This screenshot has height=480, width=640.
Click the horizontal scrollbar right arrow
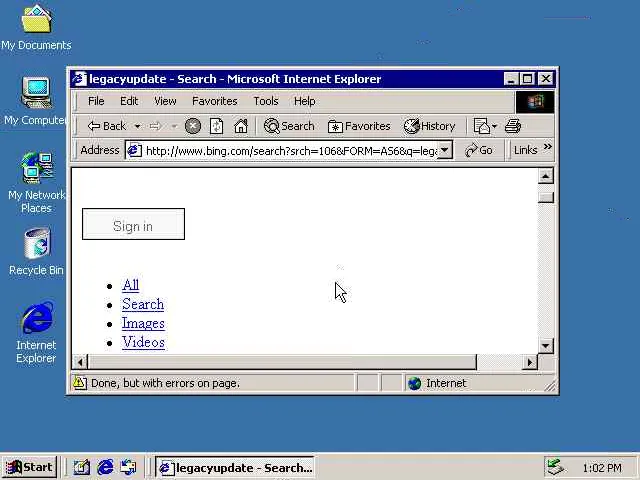coord(530,362)
